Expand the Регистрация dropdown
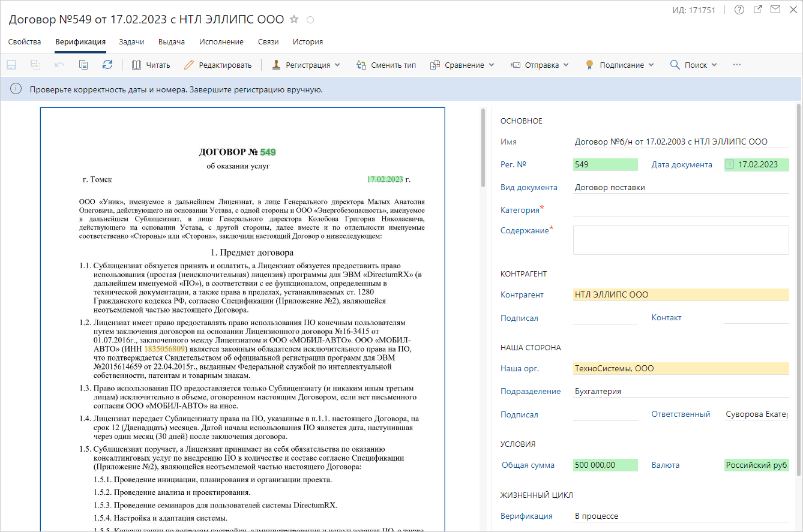 click(306, 65)
